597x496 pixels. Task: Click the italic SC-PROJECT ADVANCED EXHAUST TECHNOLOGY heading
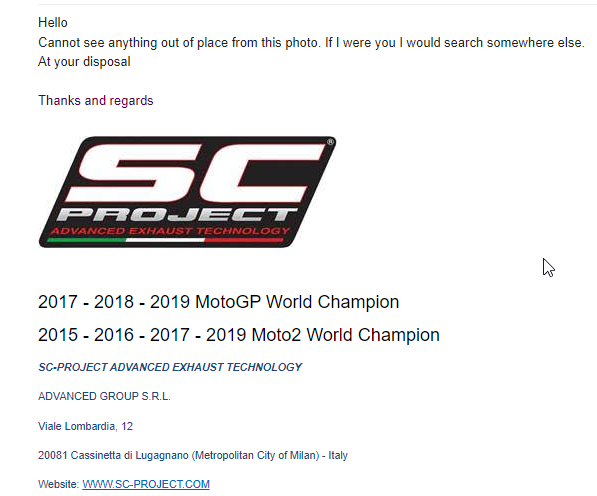(x=170, y=367)
